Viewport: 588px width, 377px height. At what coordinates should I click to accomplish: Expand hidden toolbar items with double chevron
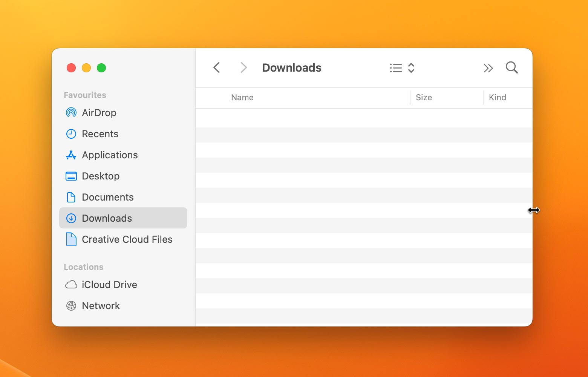(x=488, y=68)
